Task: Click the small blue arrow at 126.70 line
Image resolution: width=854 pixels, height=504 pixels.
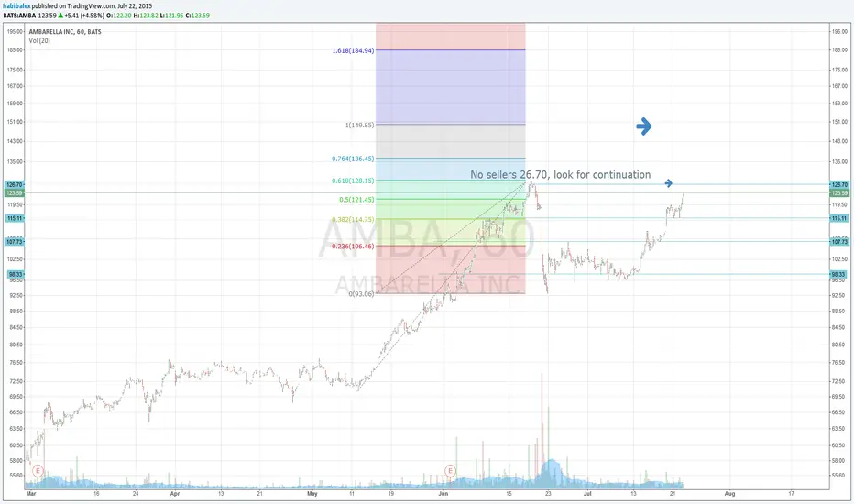Action: click(x=668, y=183)
